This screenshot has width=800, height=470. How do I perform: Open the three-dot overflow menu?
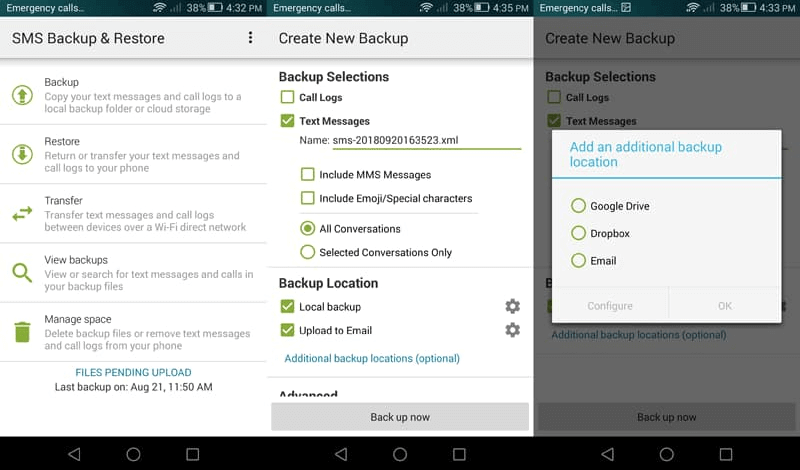coord(250,39)
